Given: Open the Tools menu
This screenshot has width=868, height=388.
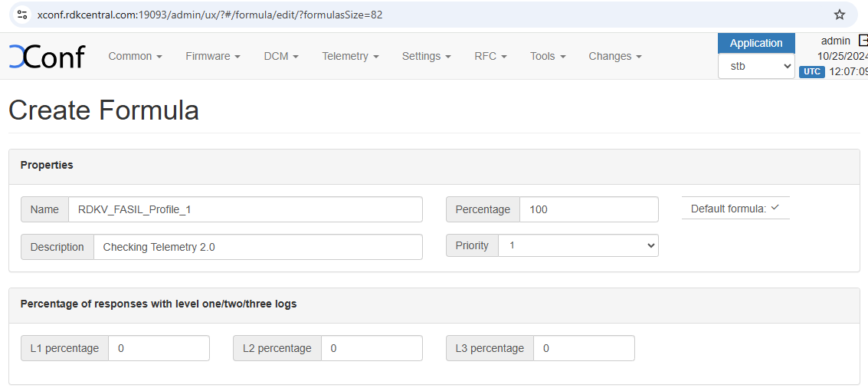Looking at the screenshot, I should (x=547, y=56).
